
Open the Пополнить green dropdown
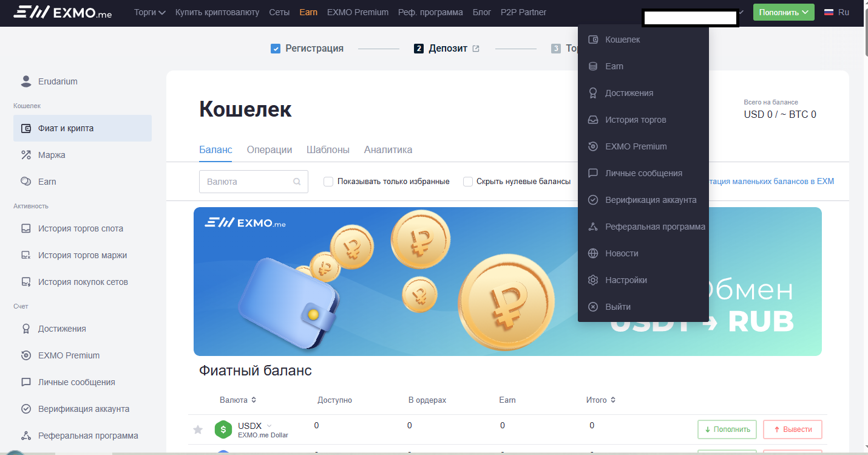pos(783,12)
